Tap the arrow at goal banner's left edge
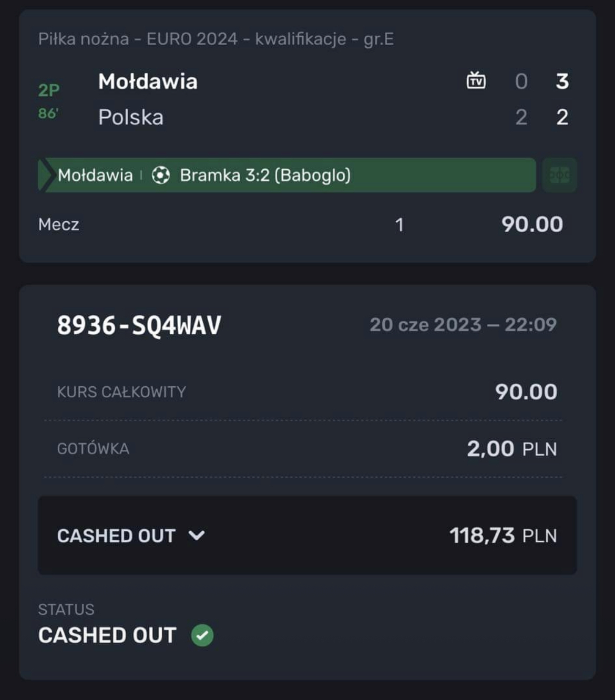615x700 pixels. coord(46,175)
